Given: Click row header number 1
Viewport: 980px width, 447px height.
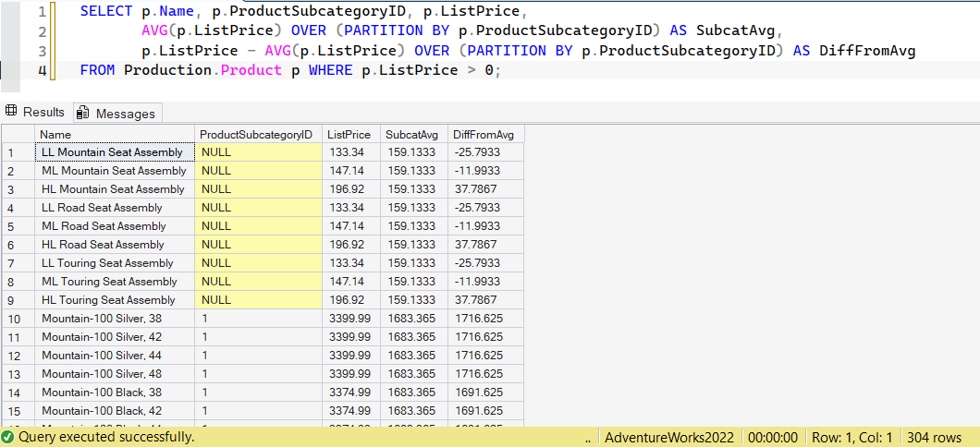Looking at the screenshot, I should point(18,152).
